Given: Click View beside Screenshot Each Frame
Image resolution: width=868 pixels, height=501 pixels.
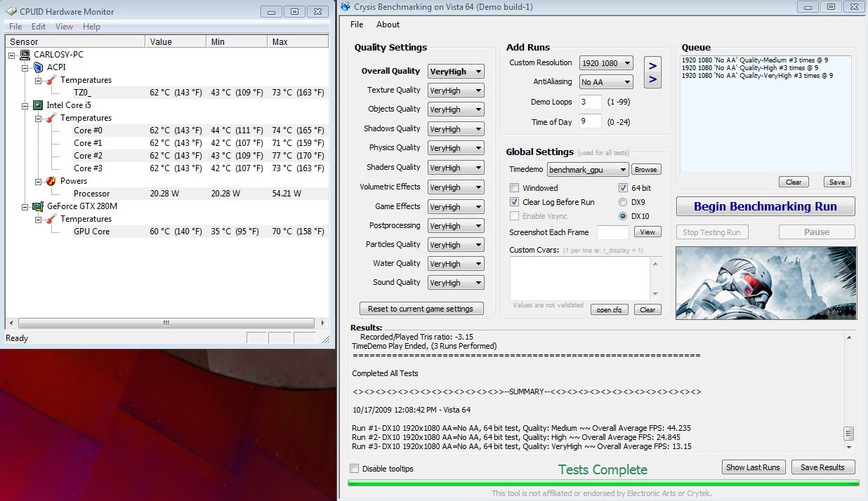Looking at the screenshot, I should [647, 232].
